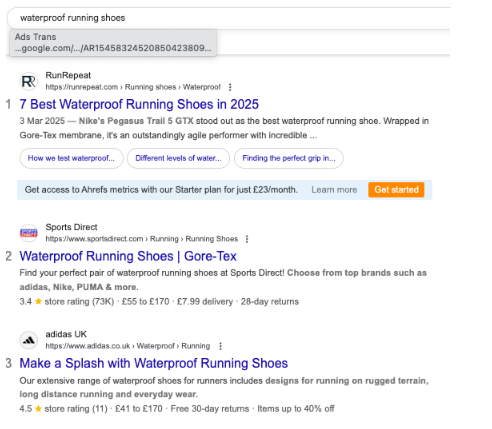
Task: Click the orange Get started button
Action: click(396, 190)
